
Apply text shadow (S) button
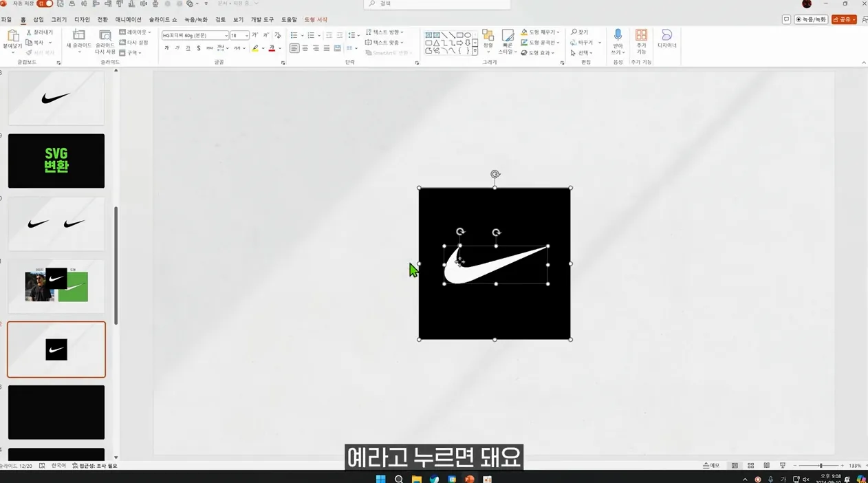[x=198, y=48]
